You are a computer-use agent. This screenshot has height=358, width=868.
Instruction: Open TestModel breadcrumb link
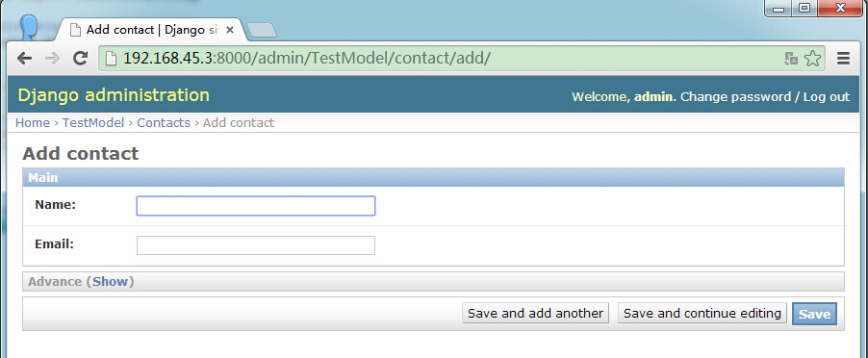(93, 123)
